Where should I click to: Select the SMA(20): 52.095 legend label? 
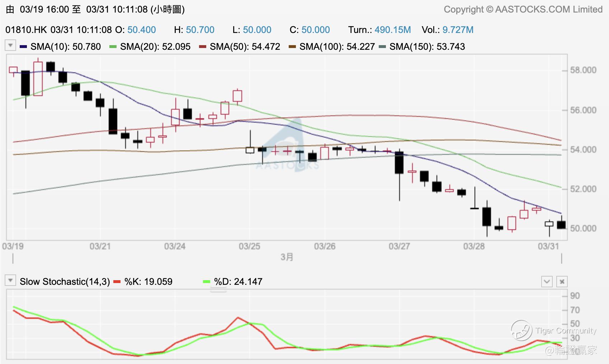(x=155, y=47)
